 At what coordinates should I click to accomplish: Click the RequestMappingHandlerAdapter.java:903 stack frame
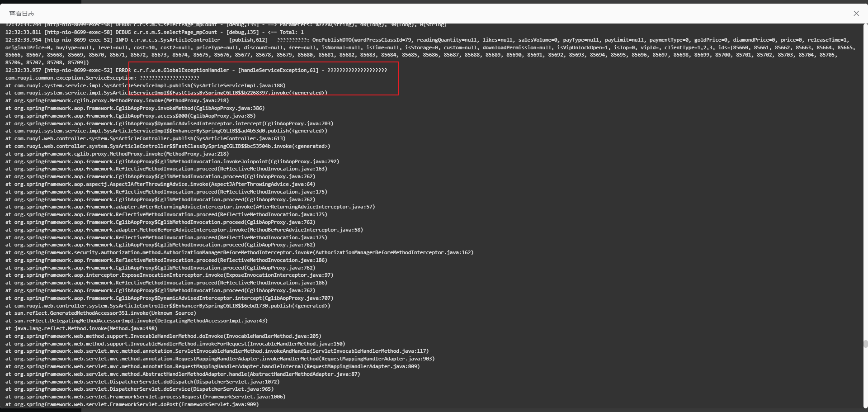pyautogui.click(x=220, y=359)
